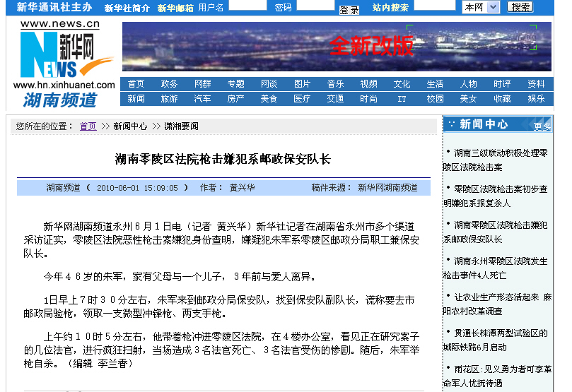Click the 湖南频道 channel logo text
572x392 pixels.
pos(59,100)
